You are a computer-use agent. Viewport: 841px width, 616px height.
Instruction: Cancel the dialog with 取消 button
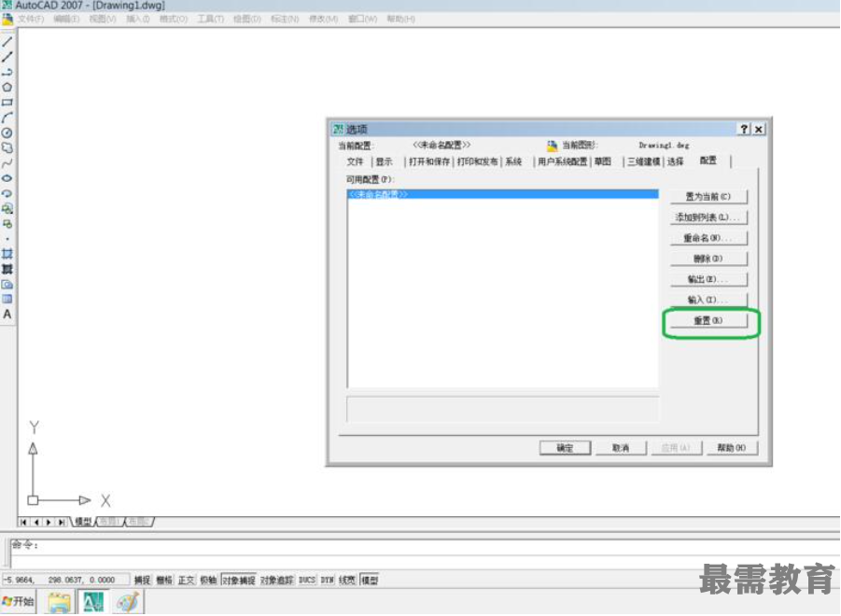pos(621,448)
